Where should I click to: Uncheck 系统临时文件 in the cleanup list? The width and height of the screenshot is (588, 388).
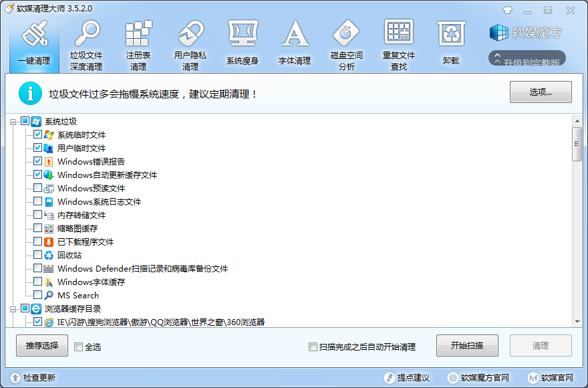point(38,134)
